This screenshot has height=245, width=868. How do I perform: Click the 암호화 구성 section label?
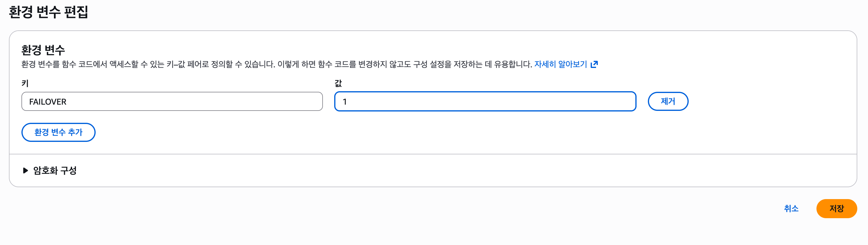click(x=55, y=170)
